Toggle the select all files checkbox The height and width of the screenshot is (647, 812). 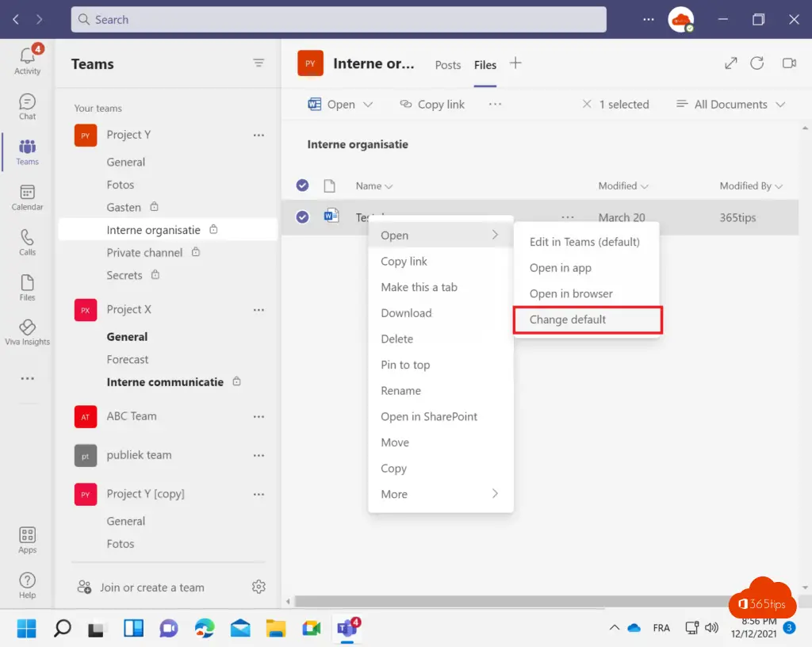302,186
